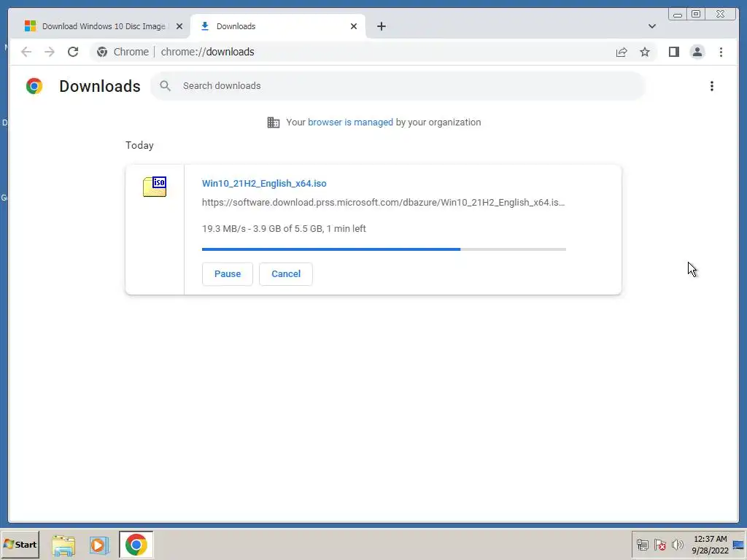Click the Show desktop button
The image size is (747, 560).
739,545
